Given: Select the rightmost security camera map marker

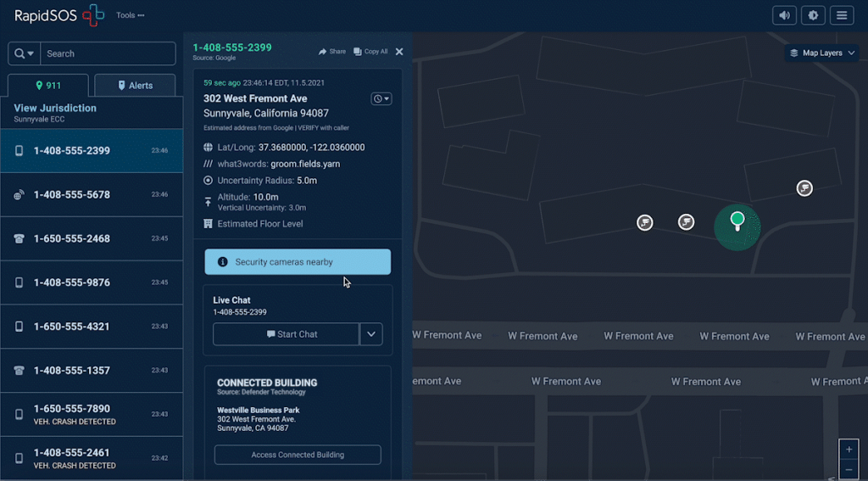Looking at the screenshot, I should click(x=804, y=188).
